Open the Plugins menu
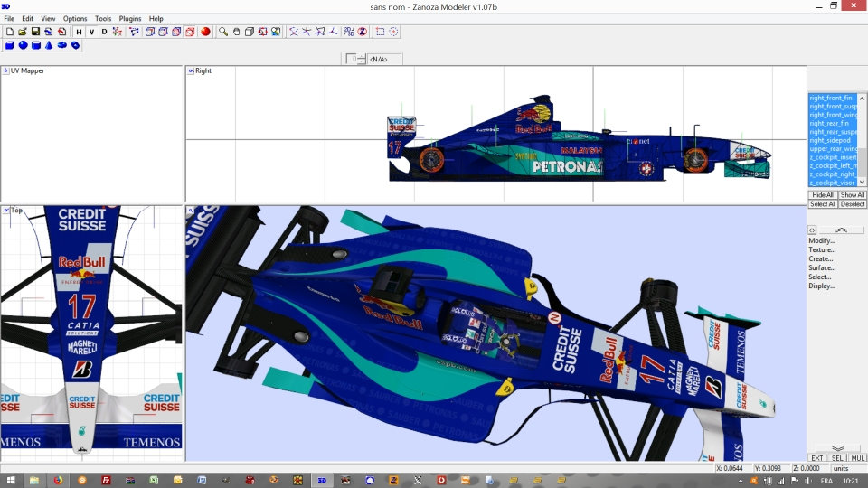 click(x=130, y=18)
